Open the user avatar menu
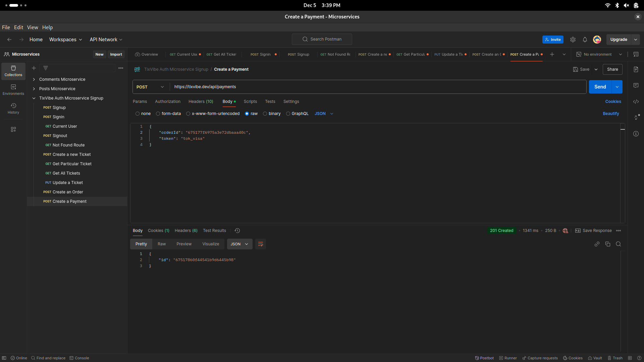 (597, 40)
